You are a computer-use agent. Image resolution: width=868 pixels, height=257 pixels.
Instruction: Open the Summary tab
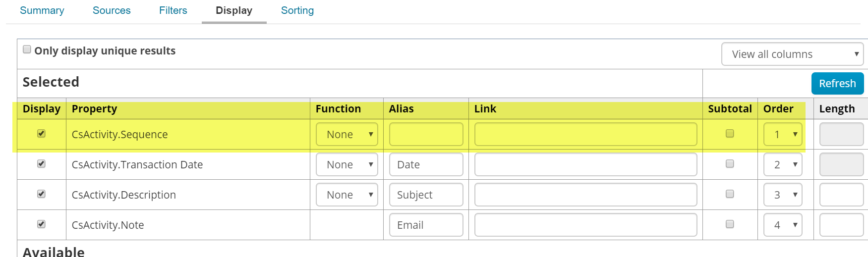(42, 10)
